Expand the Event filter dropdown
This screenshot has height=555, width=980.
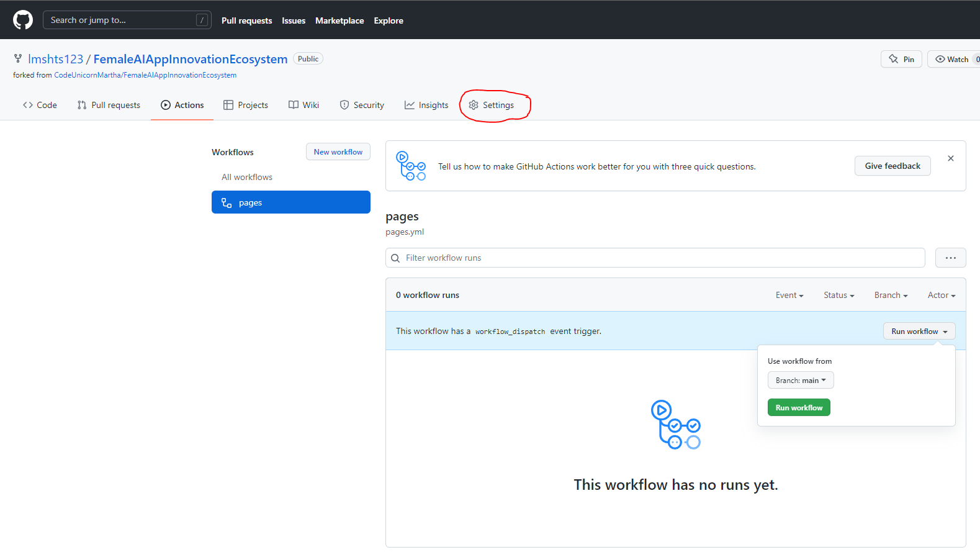pyautogui.click(x=789, y=296)
